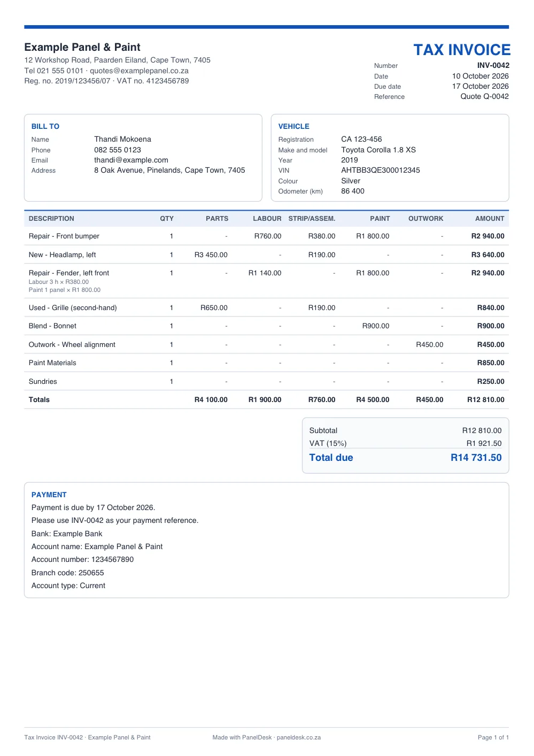
Task: Click the PARTS column header
Action: [x=217, y=219]
